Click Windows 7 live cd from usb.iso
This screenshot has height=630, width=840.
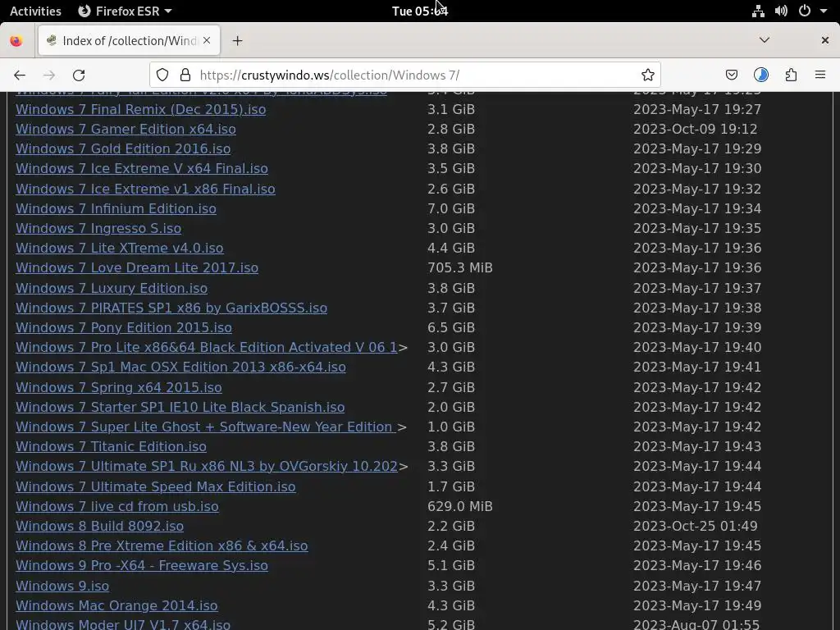[117, 506]
